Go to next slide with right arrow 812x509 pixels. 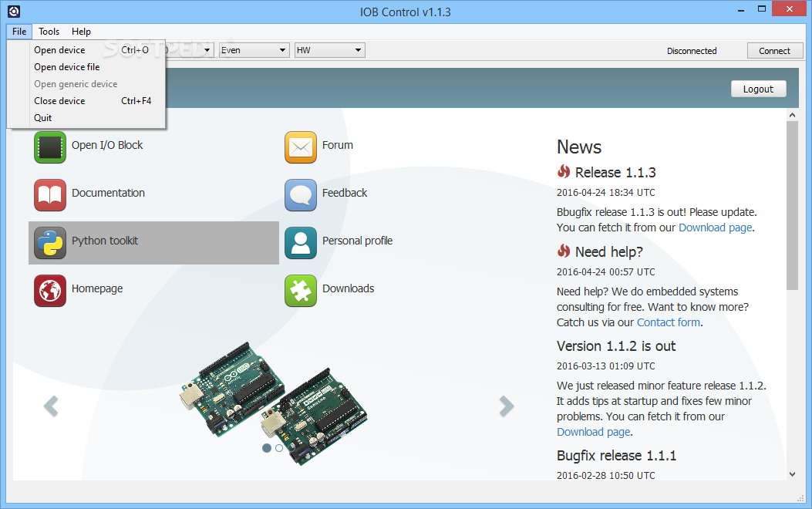pyautogui.click(x=507, y=406)
